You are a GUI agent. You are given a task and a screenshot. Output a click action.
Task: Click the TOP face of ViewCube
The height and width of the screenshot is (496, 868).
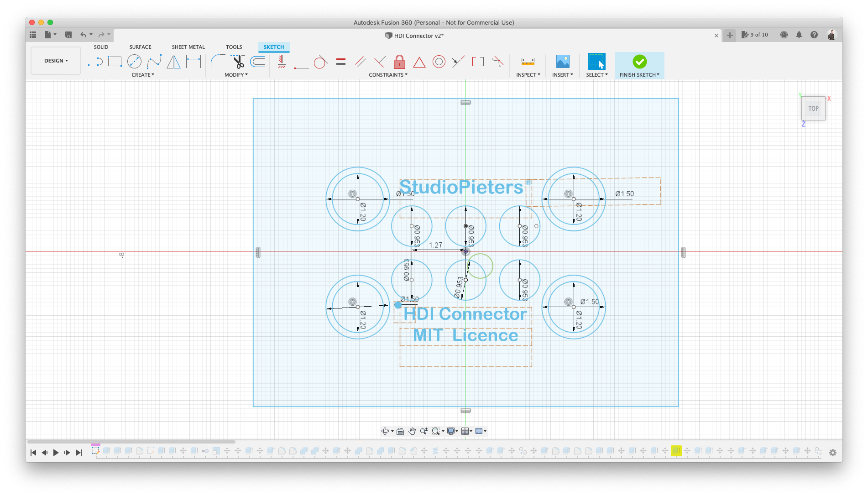click(813, 109)
